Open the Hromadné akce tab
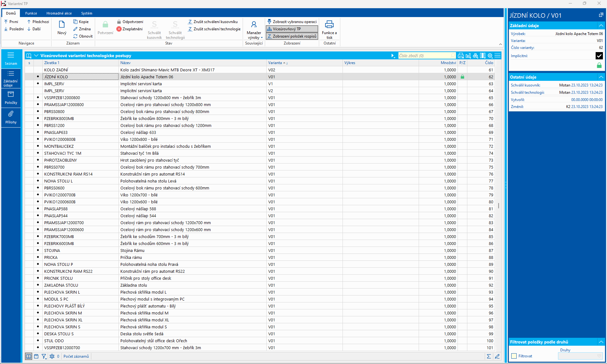The height and width of the screenshot is (364, 607). [59, 13]
